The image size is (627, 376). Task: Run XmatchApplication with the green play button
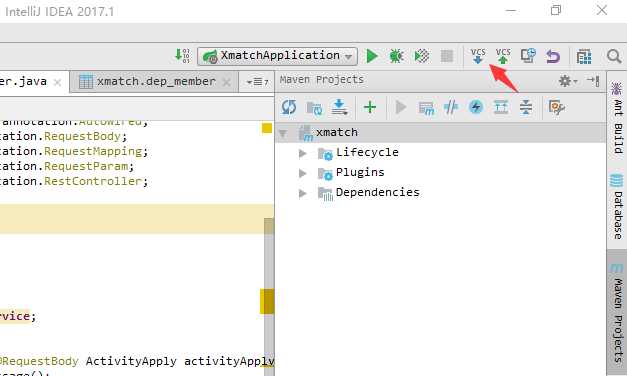[372, 56]
